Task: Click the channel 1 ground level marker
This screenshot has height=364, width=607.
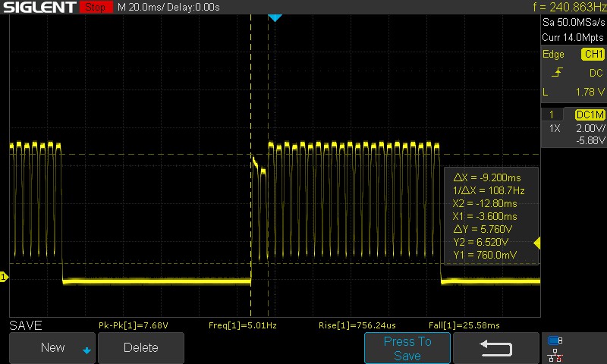Action: pyautogui.click(x=4, y=278)
